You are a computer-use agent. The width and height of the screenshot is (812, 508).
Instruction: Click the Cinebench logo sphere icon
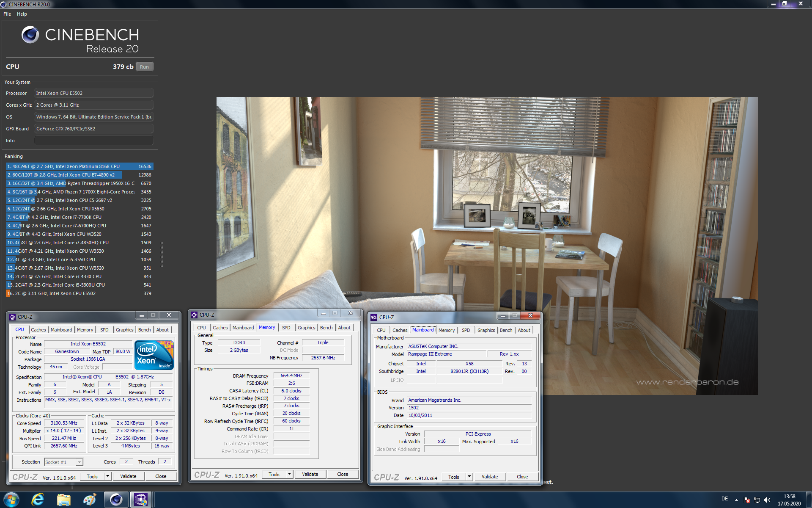tap(30, 35)
